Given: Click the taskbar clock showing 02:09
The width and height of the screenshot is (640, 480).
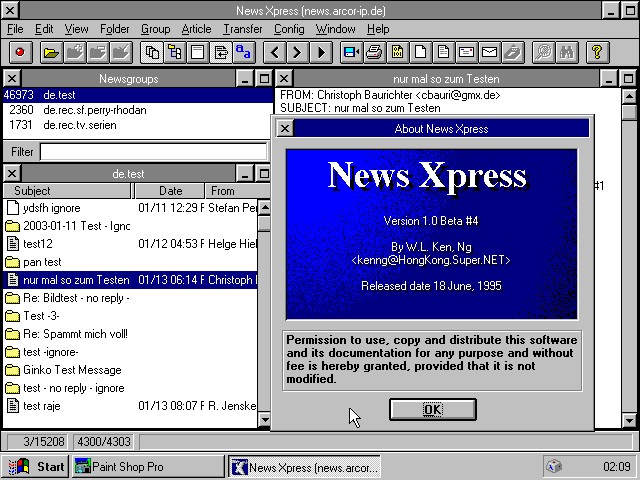Looking at the screenshot, I should pyautogui.click(x=616, y=466).
